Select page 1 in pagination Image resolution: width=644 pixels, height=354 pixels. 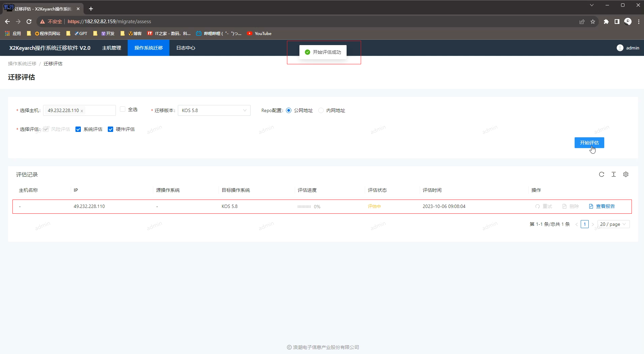pos(585,224)
